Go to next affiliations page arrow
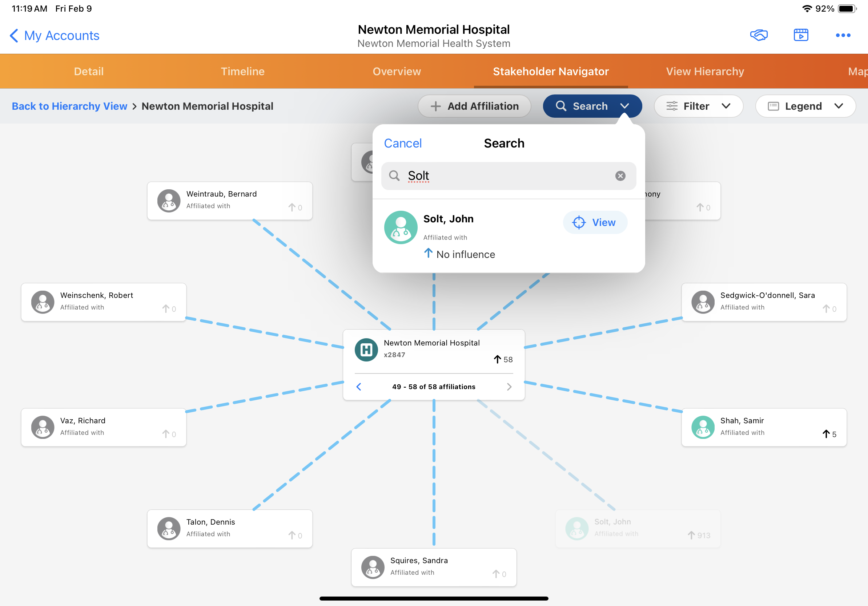The height and width of the screenshot is (606, 868). [x=509, y=387]
